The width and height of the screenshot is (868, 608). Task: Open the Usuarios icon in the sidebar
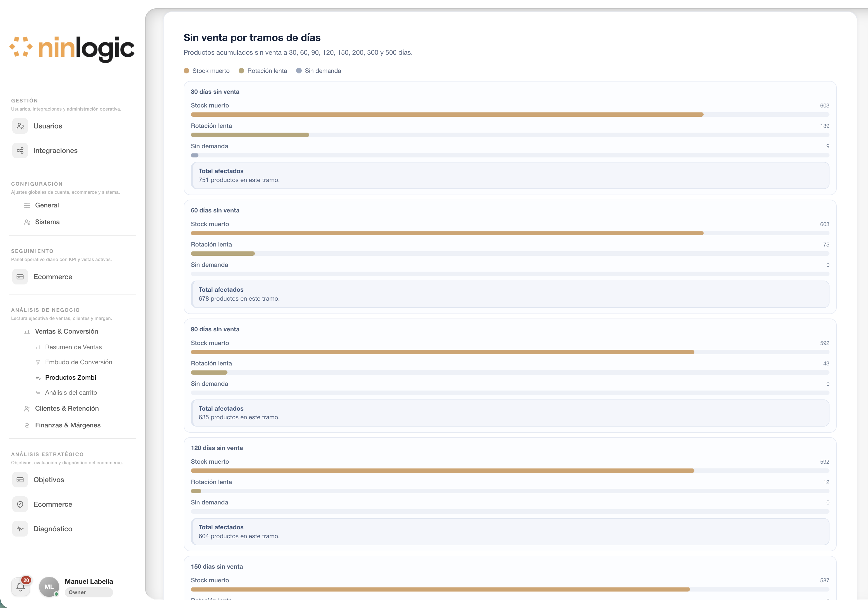point(20,126)
